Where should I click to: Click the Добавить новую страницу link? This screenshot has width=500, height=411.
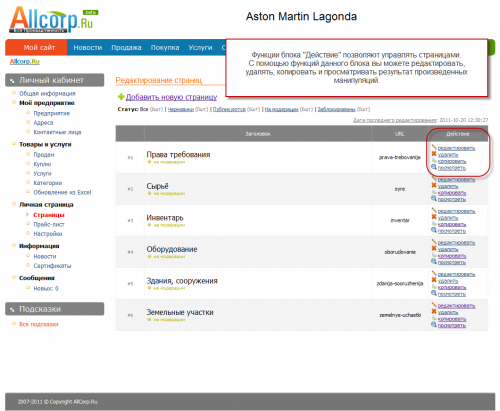171,97
